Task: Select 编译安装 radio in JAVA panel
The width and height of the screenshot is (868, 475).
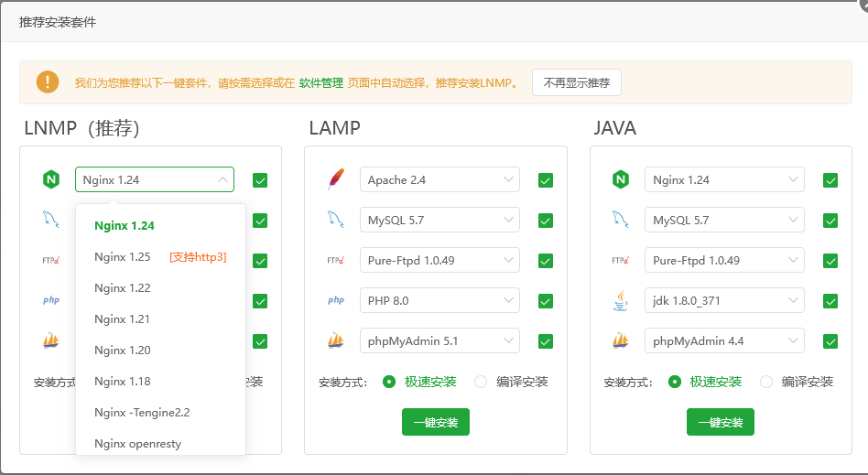Action: (x=766, y=382)
